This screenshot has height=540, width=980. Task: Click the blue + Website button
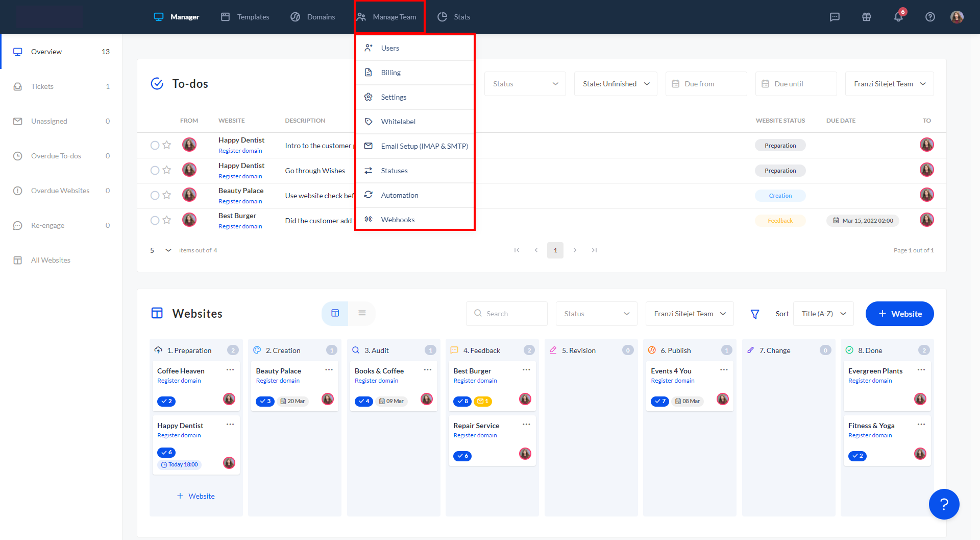coord(899,314)
